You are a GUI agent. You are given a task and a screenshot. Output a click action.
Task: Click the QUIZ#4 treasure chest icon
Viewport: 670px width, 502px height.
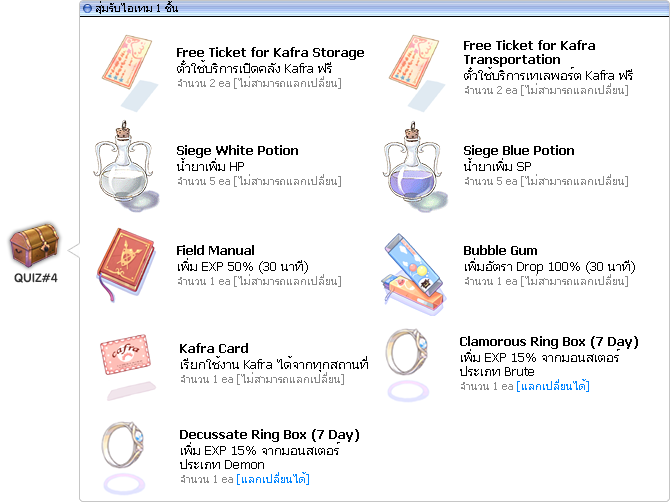coord(35,245)
